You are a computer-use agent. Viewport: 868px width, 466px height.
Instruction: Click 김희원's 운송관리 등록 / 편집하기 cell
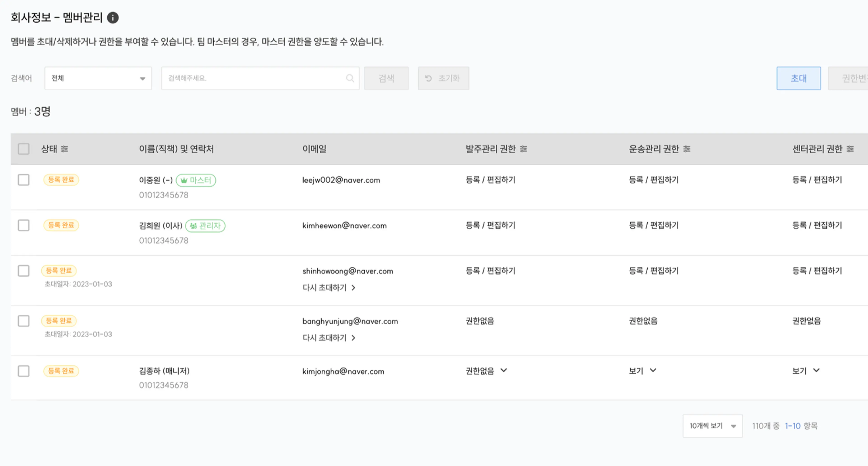(654, 225)
